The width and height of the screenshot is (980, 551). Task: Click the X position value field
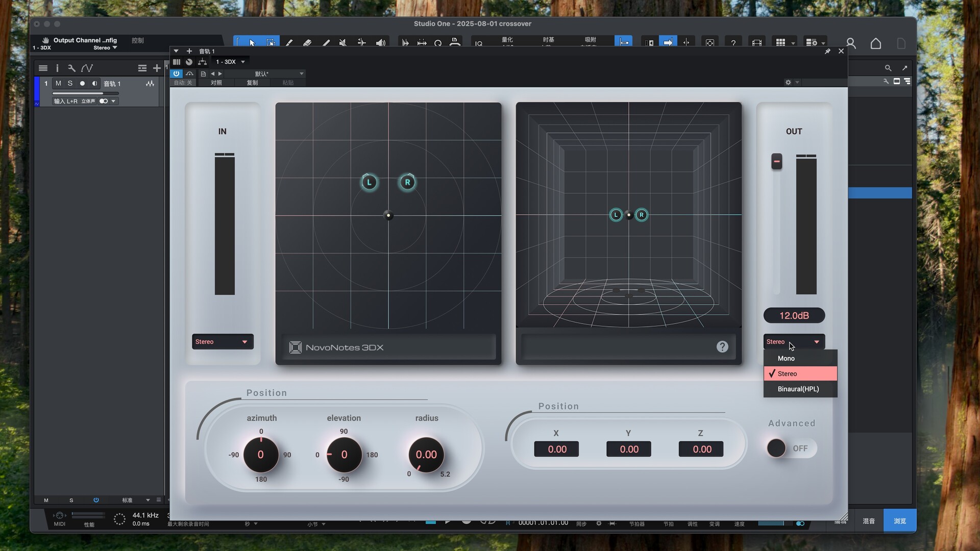[x=557, y=449]
